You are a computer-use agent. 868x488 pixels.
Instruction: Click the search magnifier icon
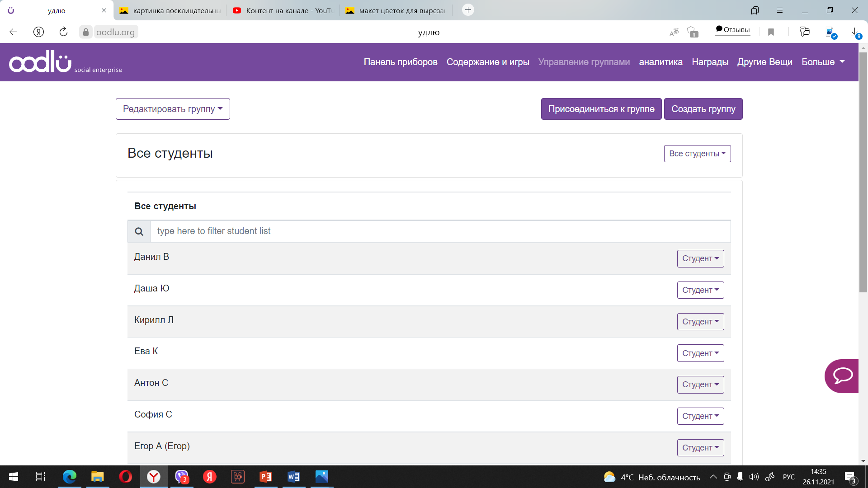click(x=139, y=231)
